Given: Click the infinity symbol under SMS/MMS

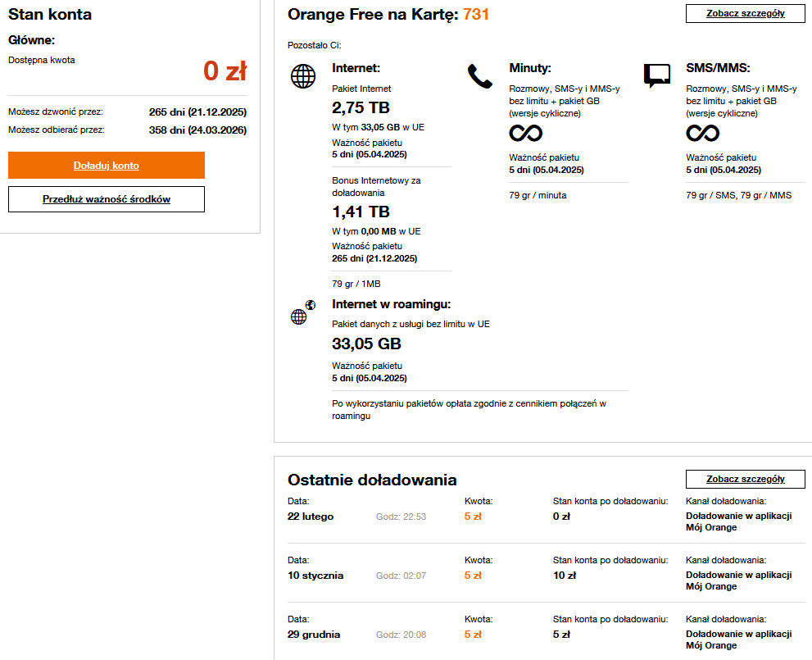Looking at the screenshot, I should [703, 133].
